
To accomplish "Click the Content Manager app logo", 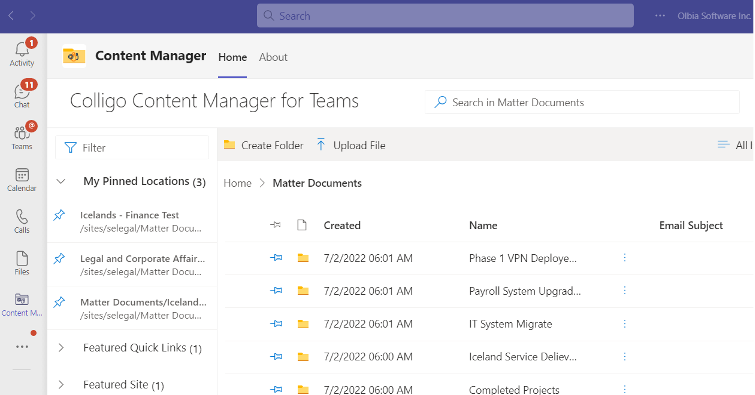I will pyautogui.click(x=74, y=56).
